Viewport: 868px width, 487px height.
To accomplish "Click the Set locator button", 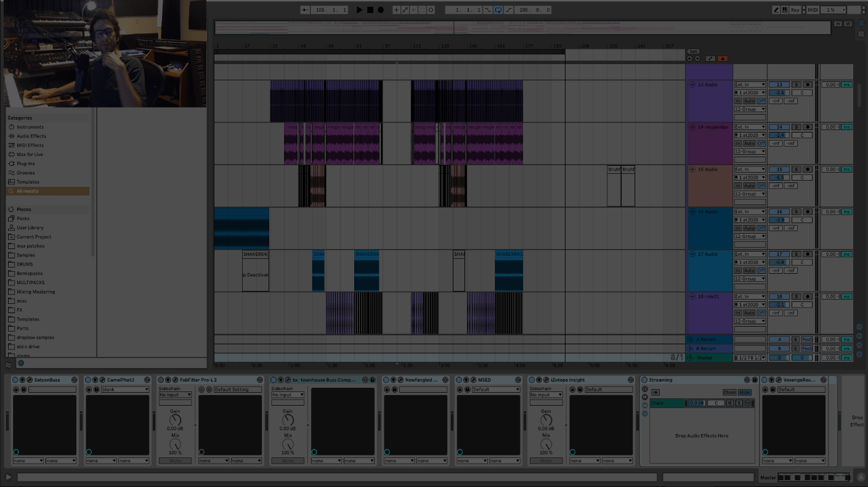I will 694,52.
